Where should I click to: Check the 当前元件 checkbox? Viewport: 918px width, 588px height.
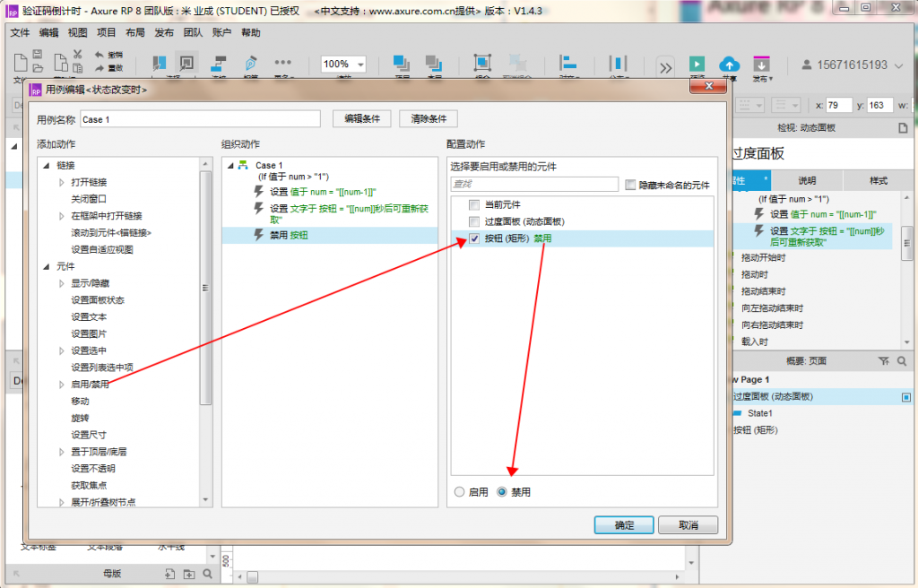(x=474, y=204)
